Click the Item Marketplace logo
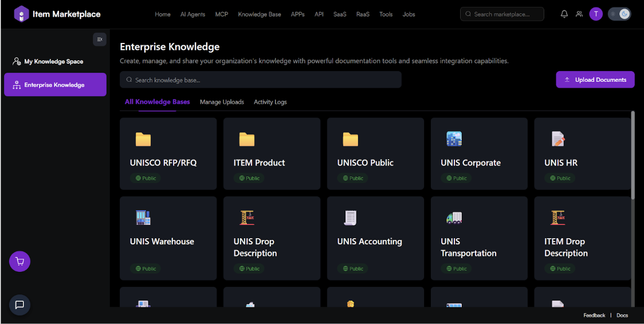This screenshot has height=324, width=644. point(21,14)
